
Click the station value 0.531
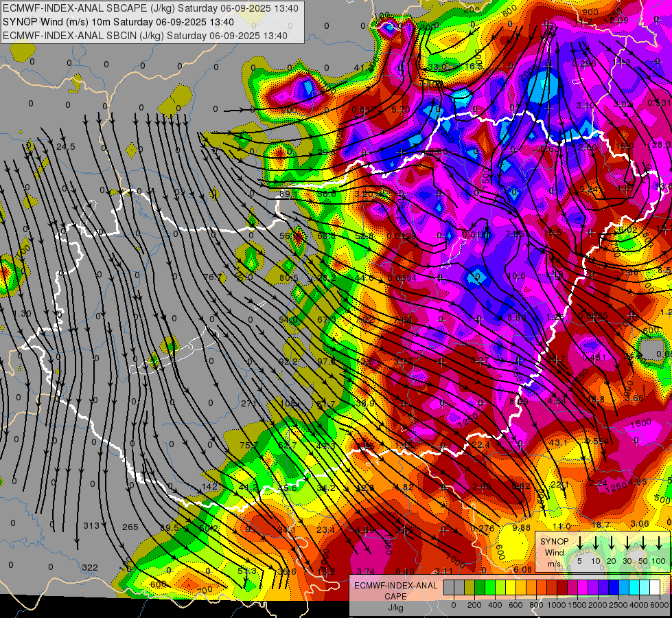click(x=659, y=102)
